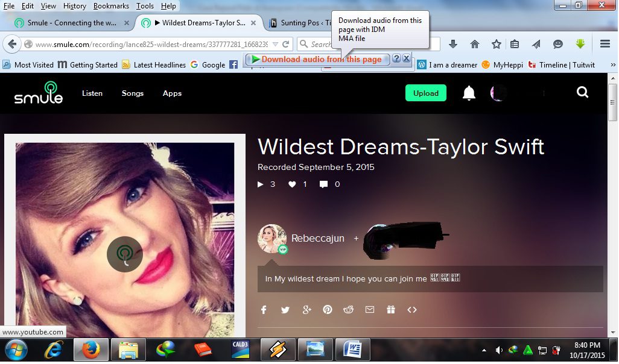
Task: Open the Timeline | Tuitwit bookmark
Action: [x=561, y=64]
